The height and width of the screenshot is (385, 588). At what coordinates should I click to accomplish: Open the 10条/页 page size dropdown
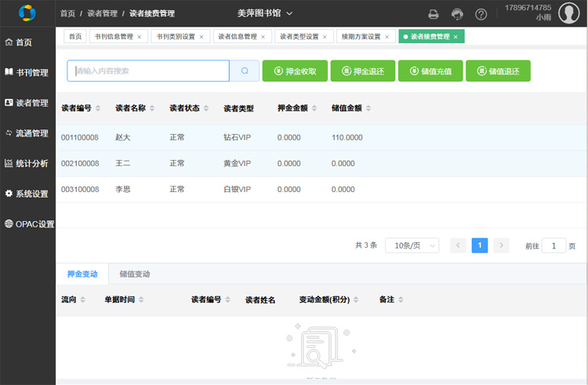tap(412, 245)
